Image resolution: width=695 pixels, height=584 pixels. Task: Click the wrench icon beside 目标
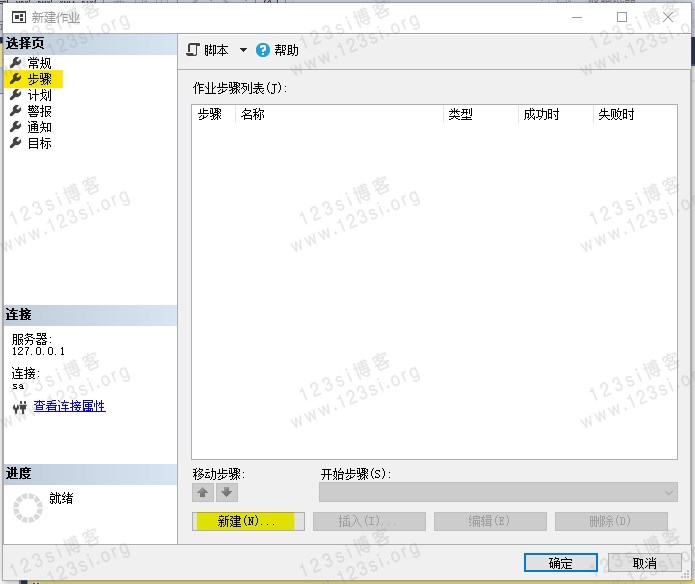(16, 143)
